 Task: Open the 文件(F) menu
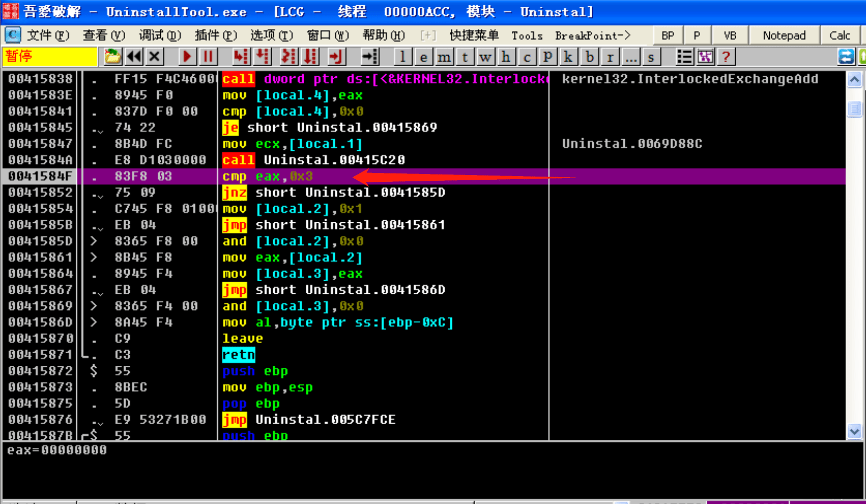pyautogui.click(x=48, y=35)
